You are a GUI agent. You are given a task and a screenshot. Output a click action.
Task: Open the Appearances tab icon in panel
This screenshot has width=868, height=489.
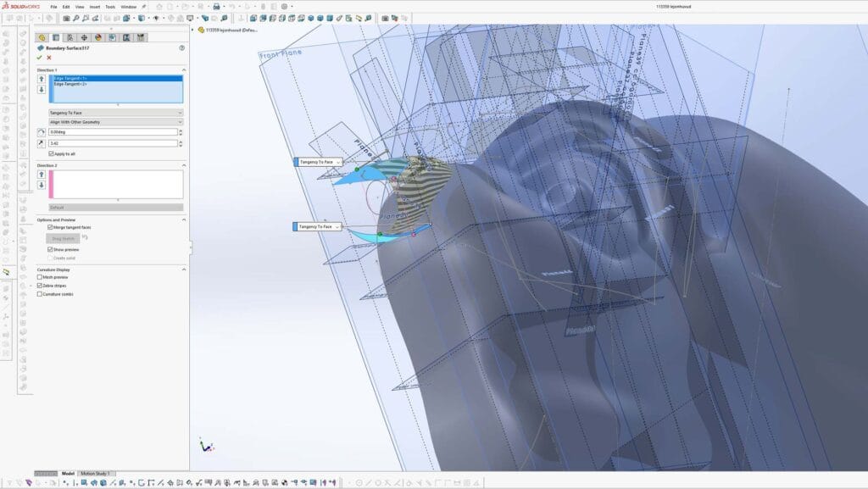97,37
